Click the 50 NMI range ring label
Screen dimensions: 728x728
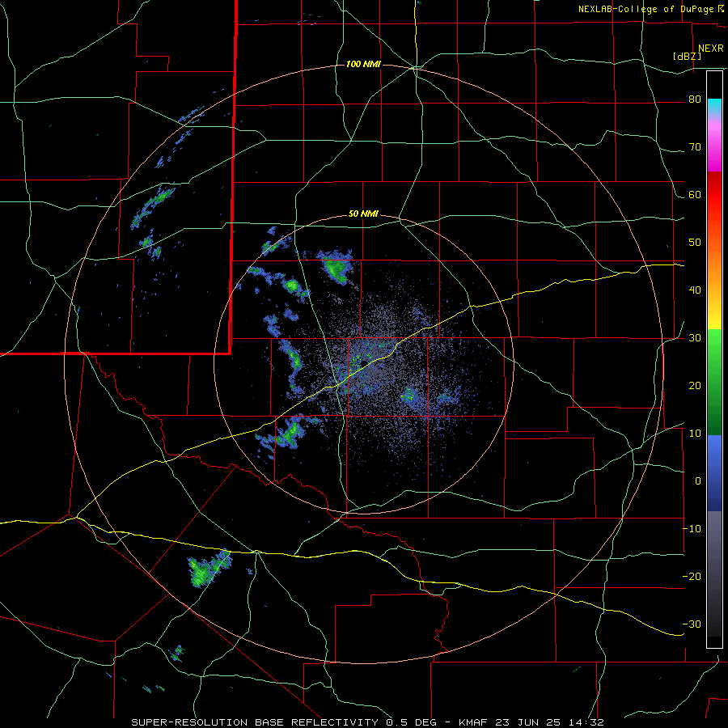pos(363,214)
